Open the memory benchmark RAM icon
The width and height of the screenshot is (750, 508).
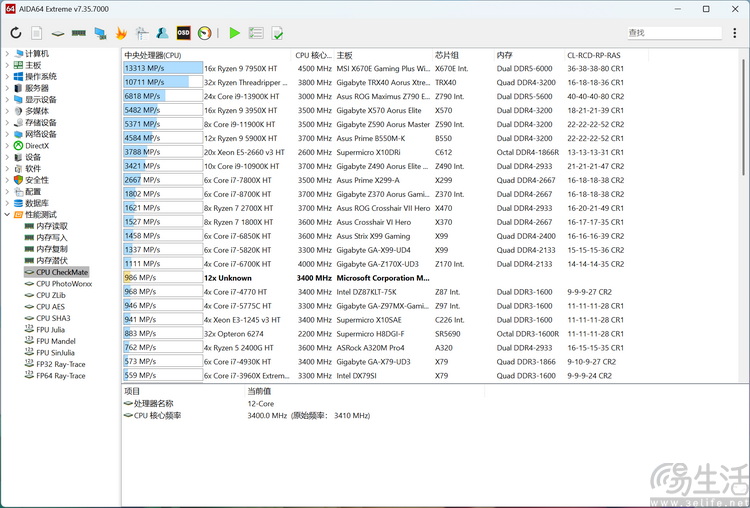point(79,33)
